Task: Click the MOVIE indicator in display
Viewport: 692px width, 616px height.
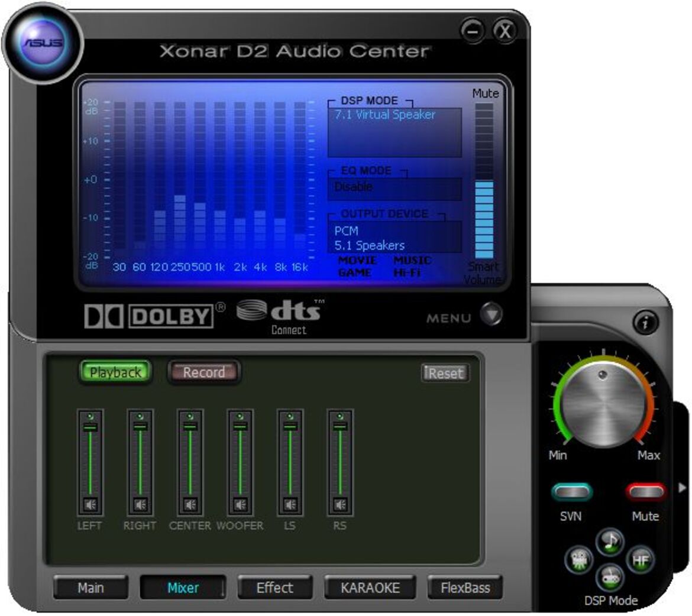Action: (x=357, y=260)
